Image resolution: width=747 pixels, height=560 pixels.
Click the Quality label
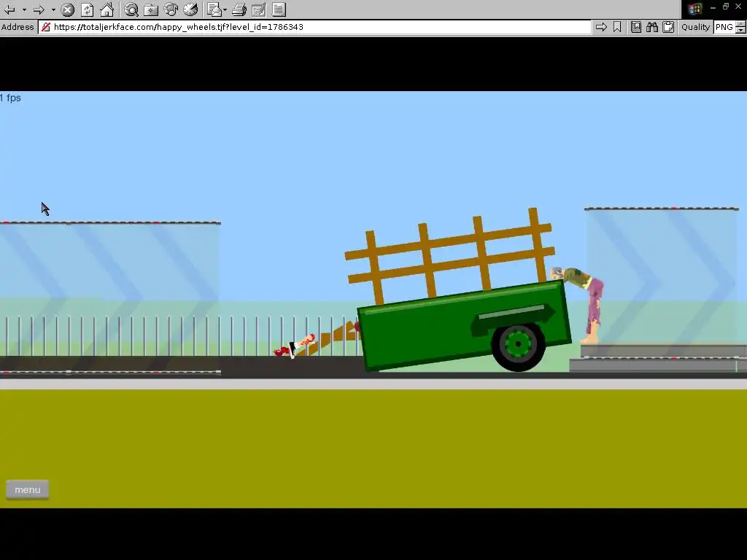click(x=695, y=27)
